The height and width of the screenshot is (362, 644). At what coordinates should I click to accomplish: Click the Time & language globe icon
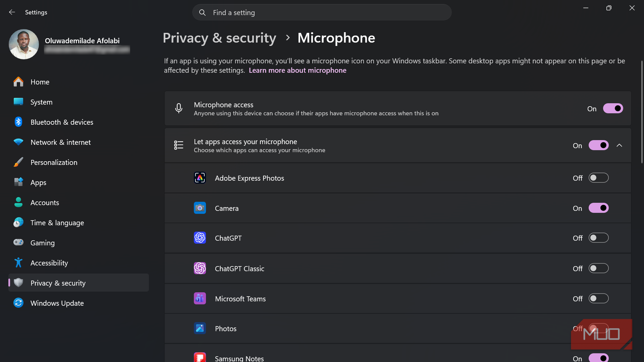18,223
